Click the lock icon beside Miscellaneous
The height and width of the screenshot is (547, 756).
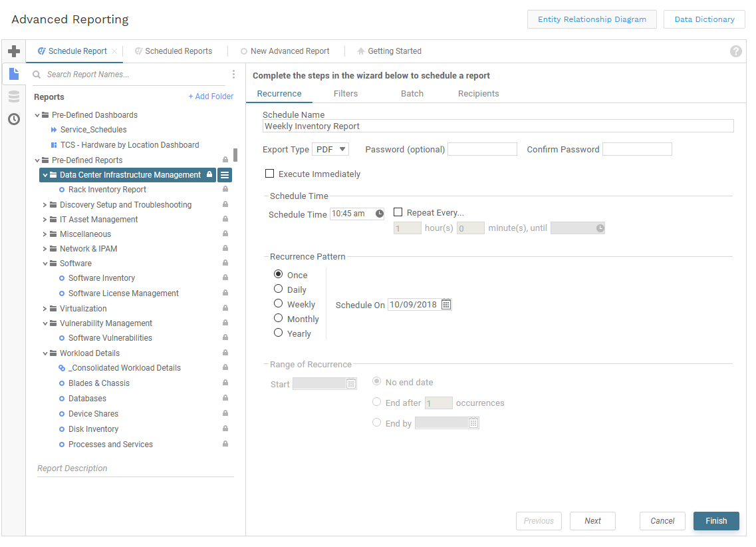[x=225, y=234]
